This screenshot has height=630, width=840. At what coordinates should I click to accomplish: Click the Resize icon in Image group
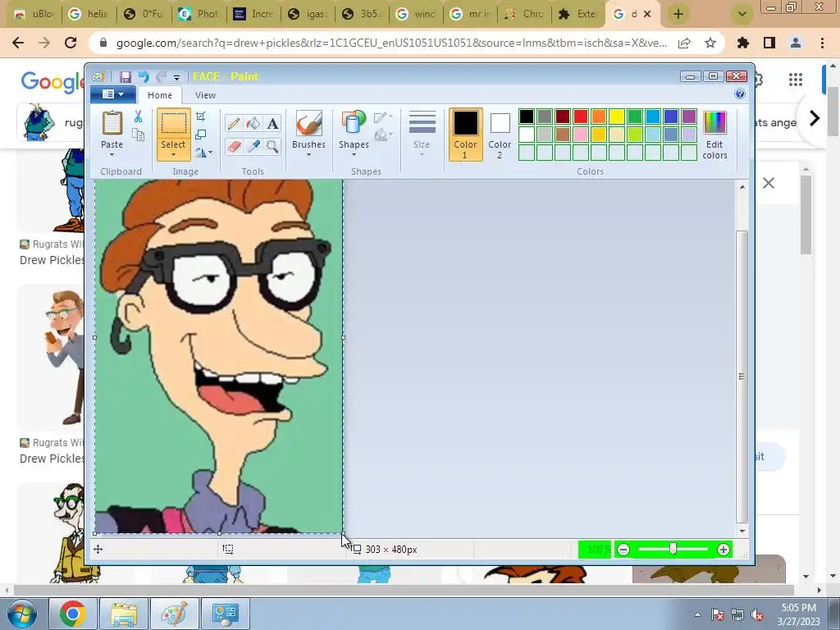(201, 135)
